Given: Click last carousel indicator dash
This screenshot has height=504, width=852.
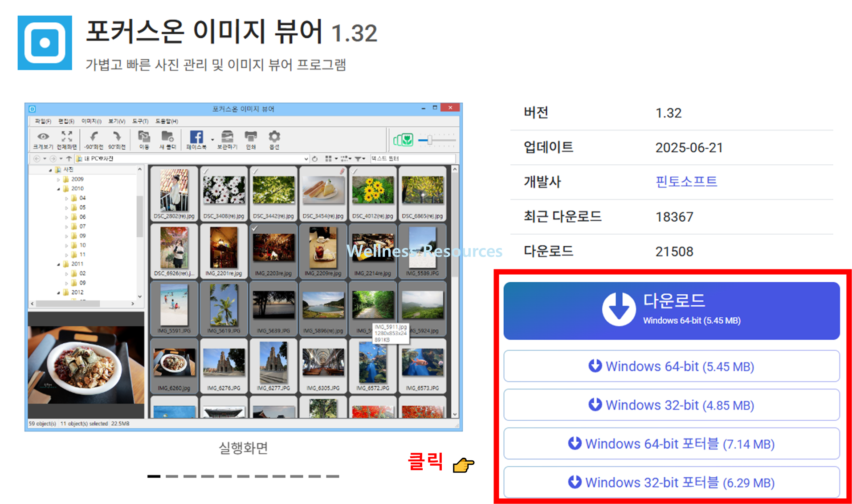Looking at the screenshot, I should 332,476.
